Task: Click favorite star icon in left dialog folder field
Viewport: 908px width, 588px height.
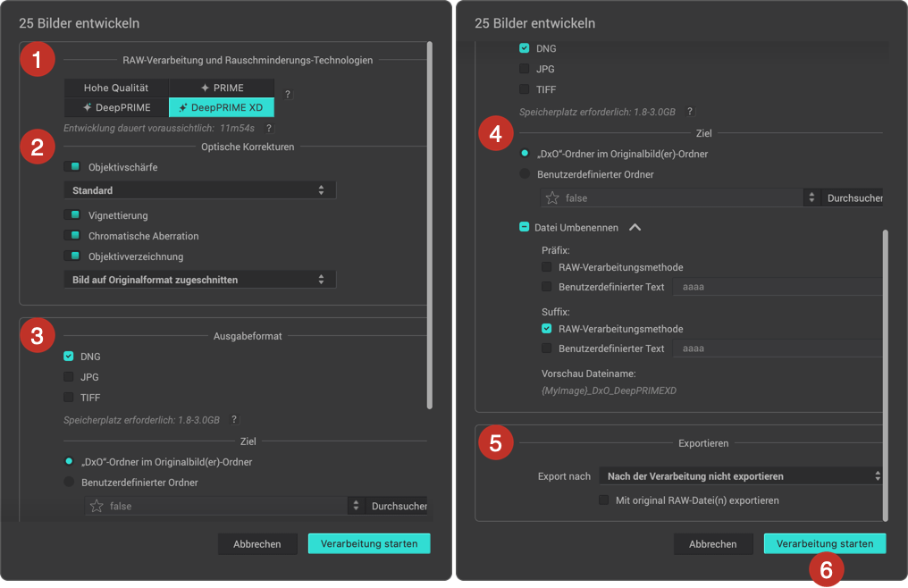Action: click(97, 506)
